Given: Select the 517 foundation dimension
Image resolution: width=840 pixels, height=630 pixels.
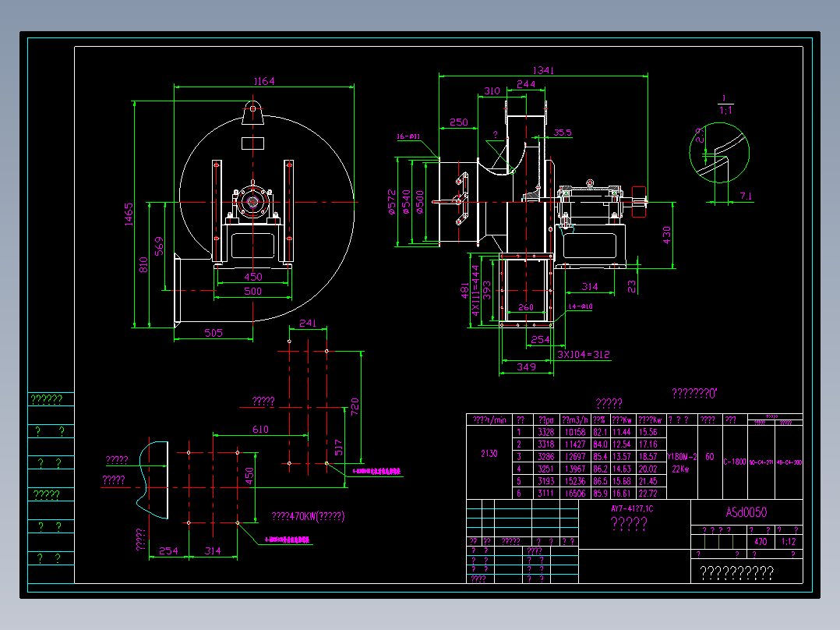Looking at the screenshot, I should point(338,448).
